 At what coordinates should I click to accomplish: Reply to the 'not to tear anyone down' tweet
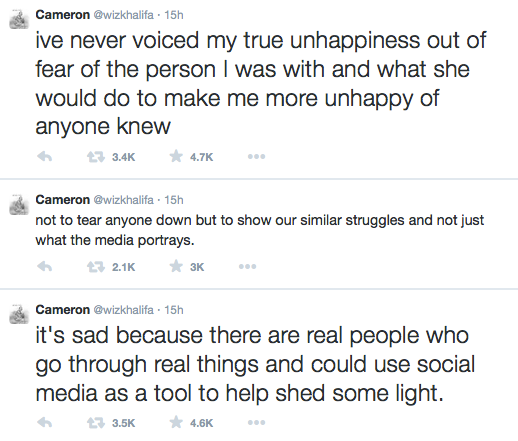coord(45,266)
